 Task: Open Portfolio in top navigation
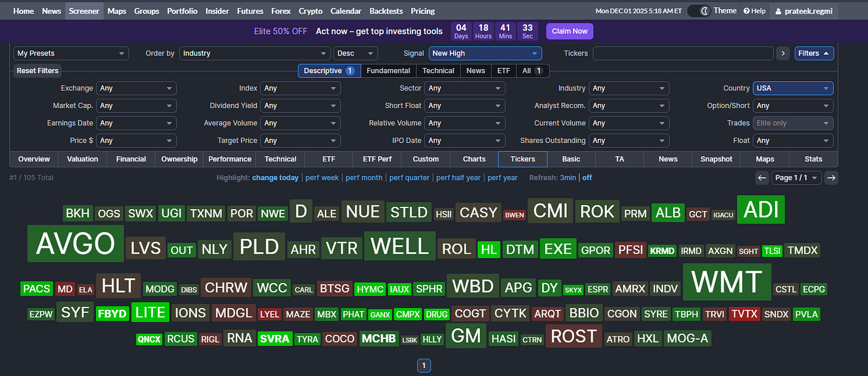click(x=182, y=11)
